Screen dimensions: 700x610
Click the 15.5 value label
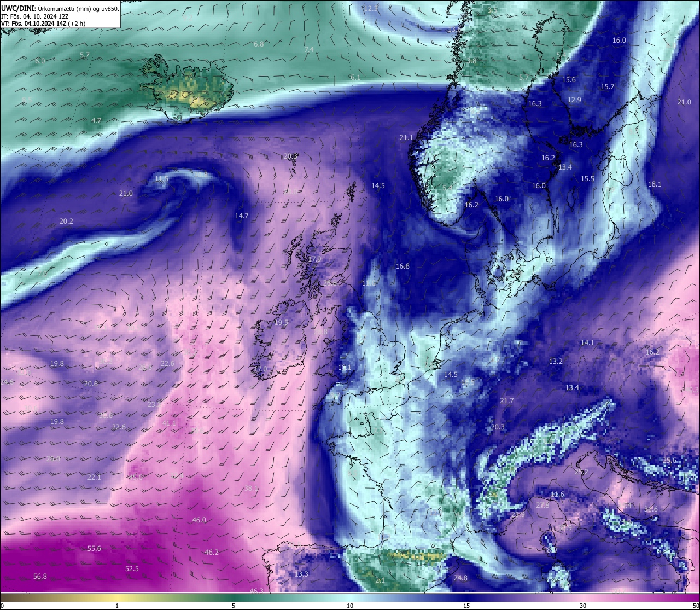pos(587,178)
